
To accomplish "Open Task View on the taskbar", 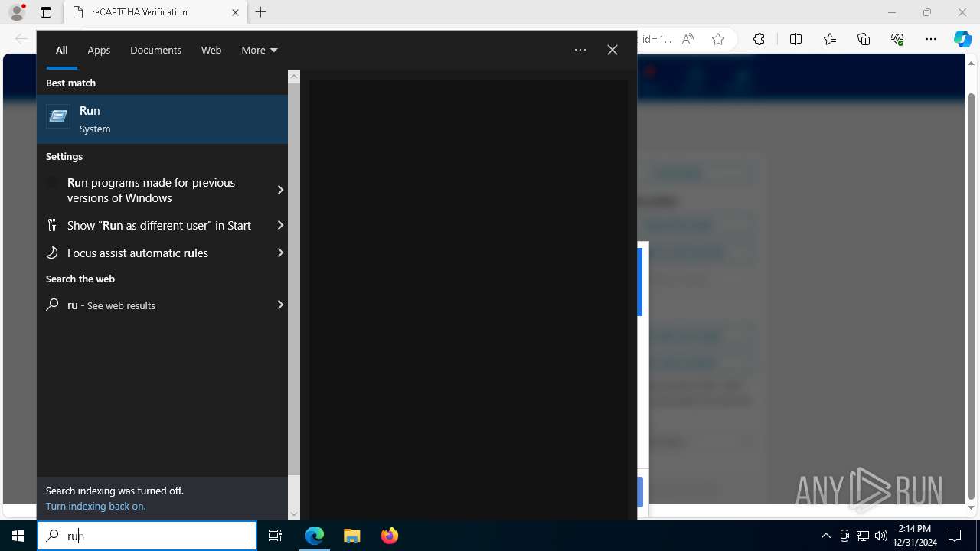I will click(276, 536).
